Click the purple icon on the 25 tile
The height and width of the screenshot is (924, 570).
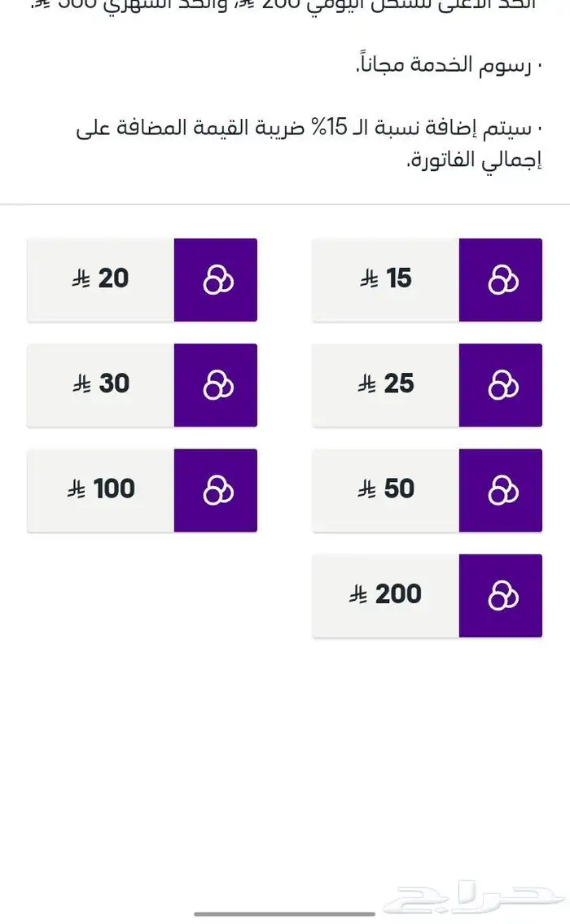pyautogui.click(x=501, y=384)
